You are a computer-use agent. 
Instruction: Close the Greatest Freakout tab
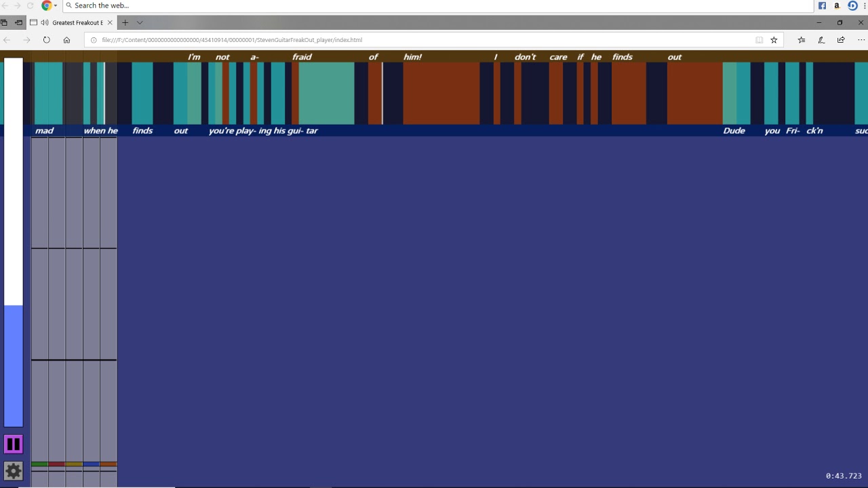coord(110,22)
